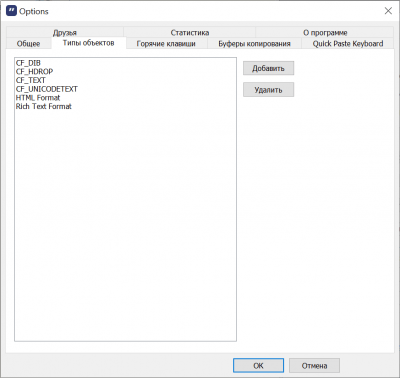Switch to Quick Paste Keyboard tab
Screen dimensions: 400x378
[x=348, y=43]
